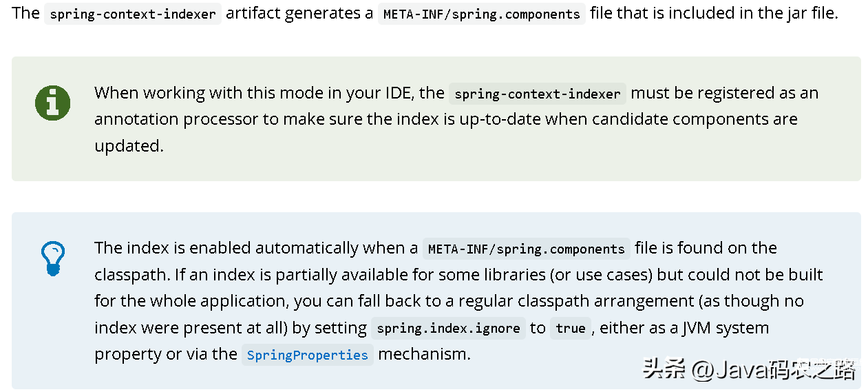Click spring-context-indexer code inside green note
Screen dimensions: 868x392
point(538,94)
